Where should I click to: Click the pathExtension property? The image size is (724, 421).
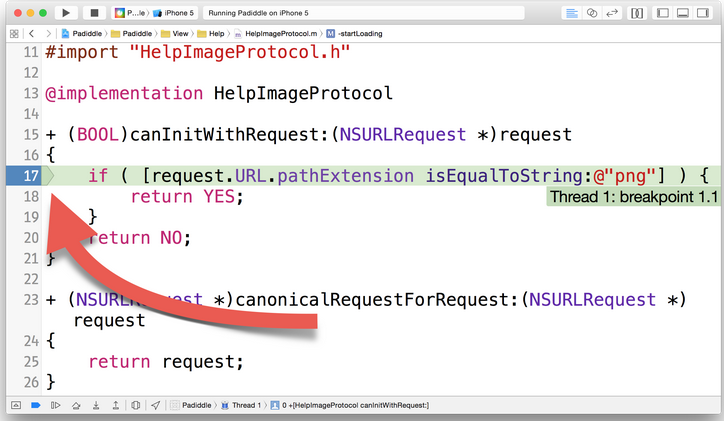[x=345, y=176]
